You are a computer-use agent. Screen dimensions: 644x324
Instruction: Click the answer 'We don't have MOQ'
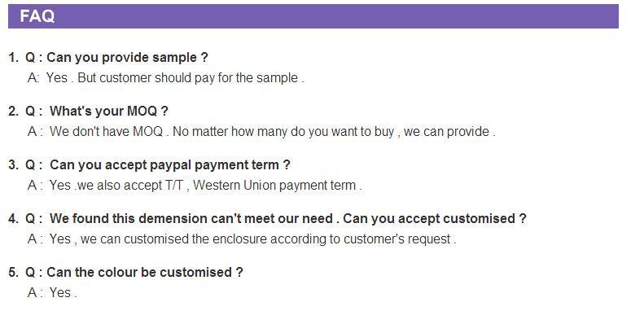tap(107, 131)
